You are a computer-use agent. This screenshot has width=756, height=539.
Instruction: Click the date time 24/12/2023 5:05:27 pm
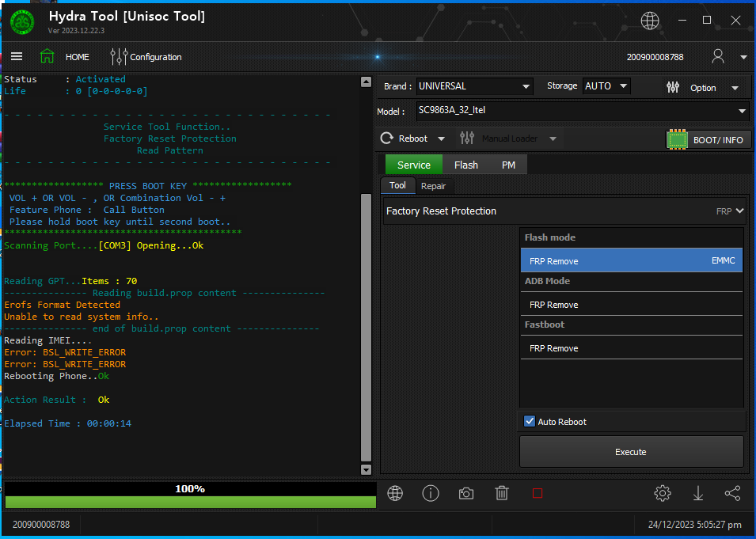(x=695, y=524)
